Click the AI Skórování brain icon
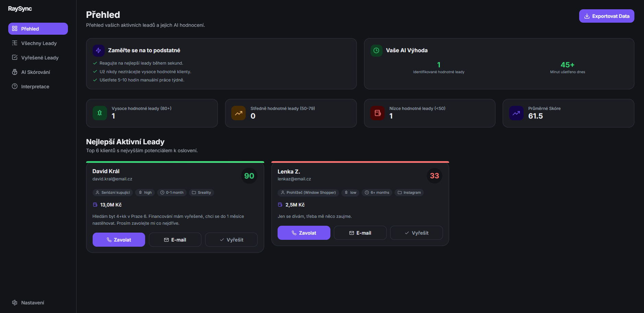 point(15,72)
